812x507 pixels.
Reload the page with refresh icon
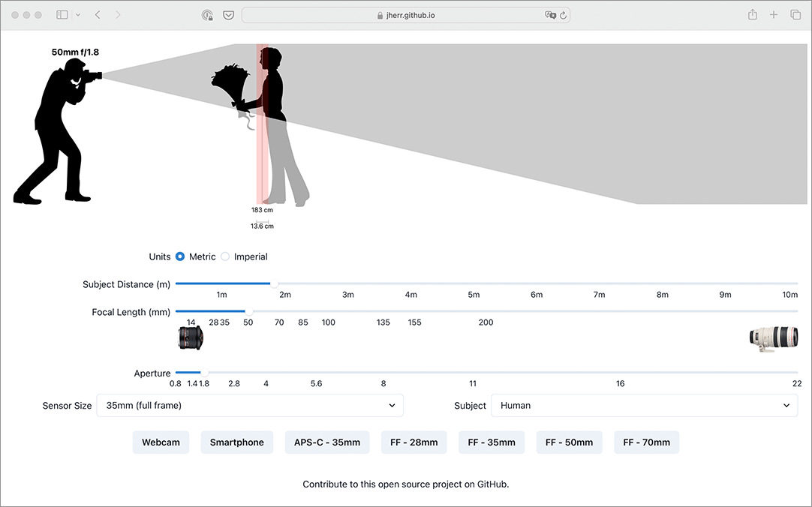[564, 15]
